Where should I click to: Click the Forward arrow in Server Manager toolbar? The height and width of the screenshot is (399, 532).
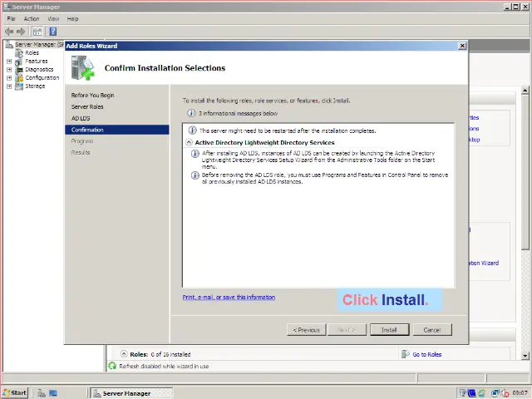point(21,32)
